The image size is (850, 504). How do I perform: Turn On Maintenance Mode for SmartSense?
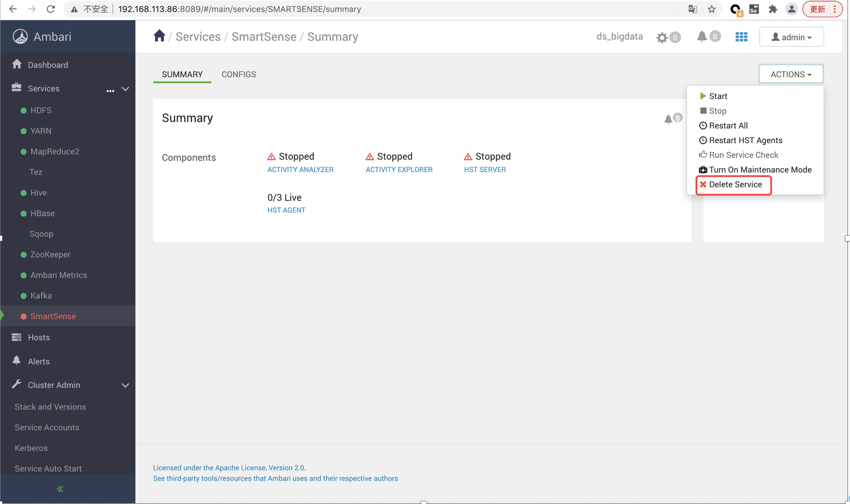click(x=755, y=170)
